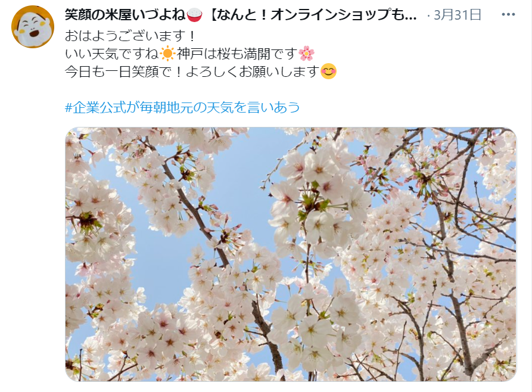Image resolution: width=532 pixels, height=392 pixels.
Task: Open the cherry blossom photo
Action: point(291,254)
